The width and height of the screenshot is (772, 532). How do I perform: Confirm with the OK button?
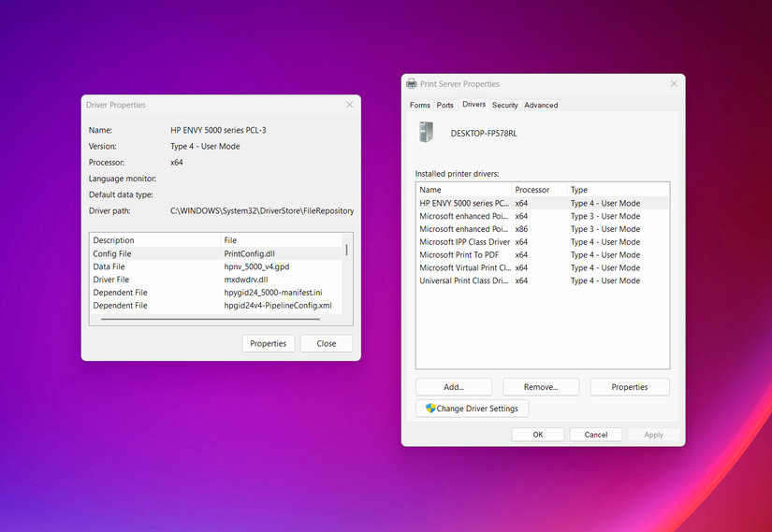pyautogui.click(x=538, y=435)
